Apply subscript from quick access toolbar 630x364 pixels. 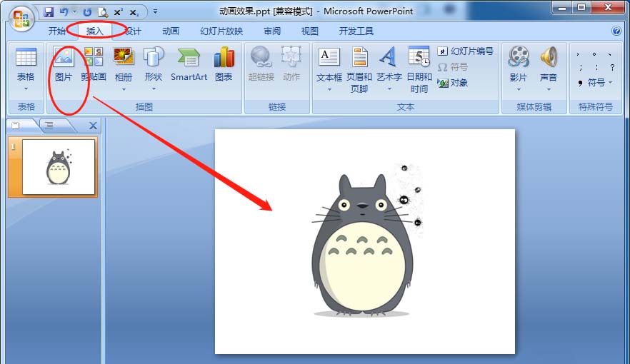134,12
